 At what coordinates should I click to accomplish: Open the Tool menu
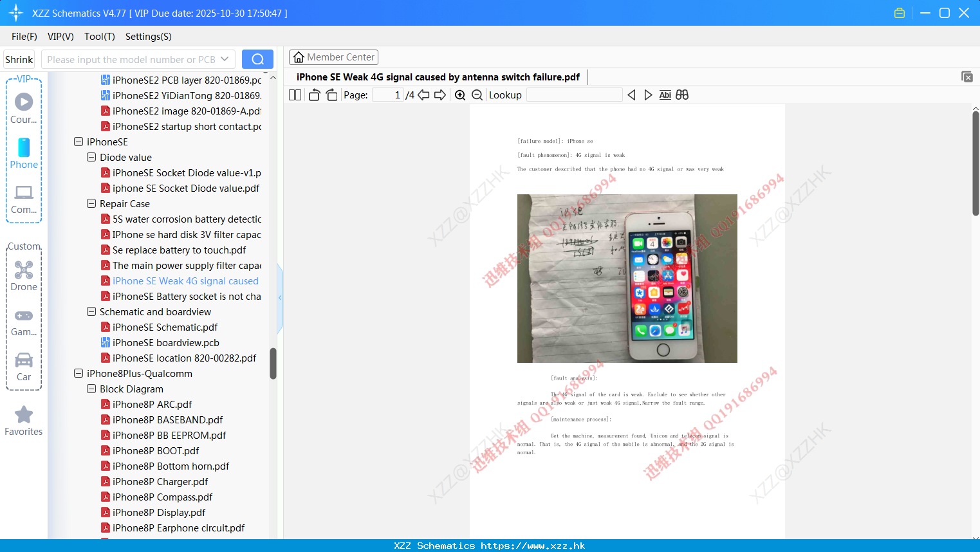99,37
